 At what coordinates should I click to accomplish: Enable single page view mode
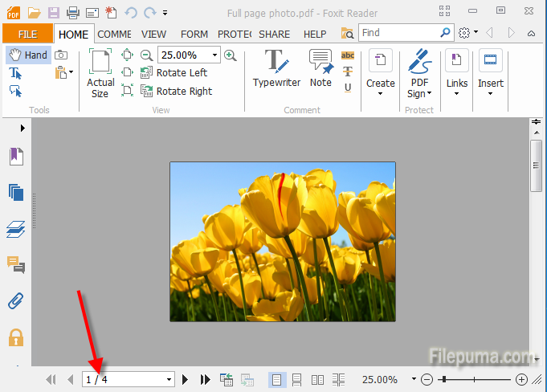click(276, 379)
